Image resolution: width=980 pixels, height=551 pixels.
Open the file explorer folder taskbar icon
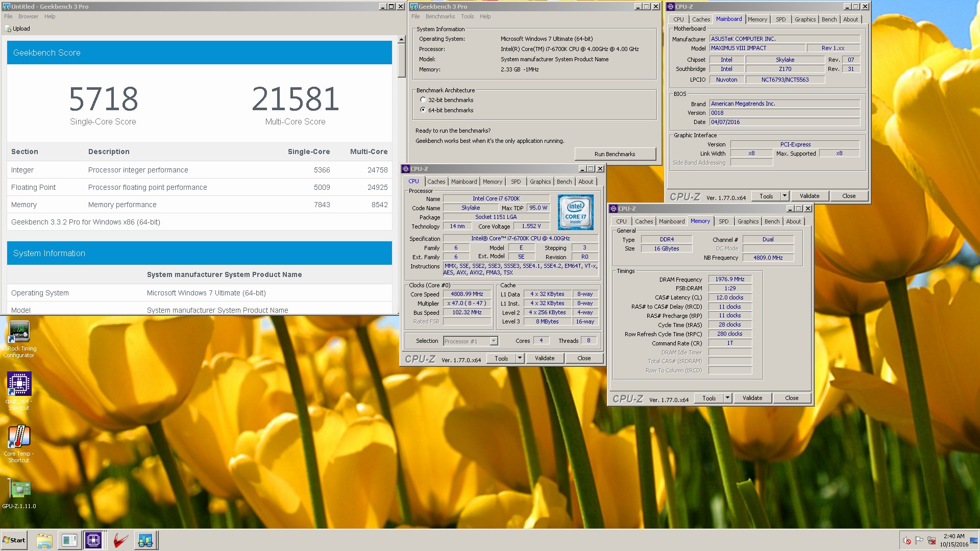(x=44, y=540)
